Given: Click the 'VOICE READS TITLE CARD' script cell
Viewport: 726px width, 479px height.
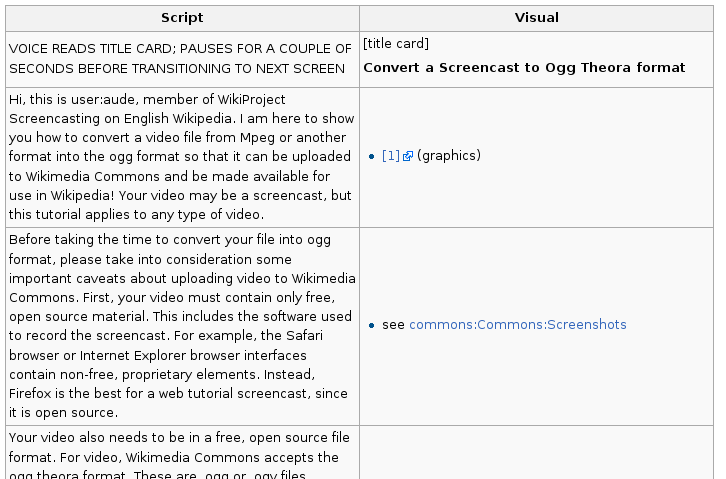Looking at the screenshot, I should 182,59.
